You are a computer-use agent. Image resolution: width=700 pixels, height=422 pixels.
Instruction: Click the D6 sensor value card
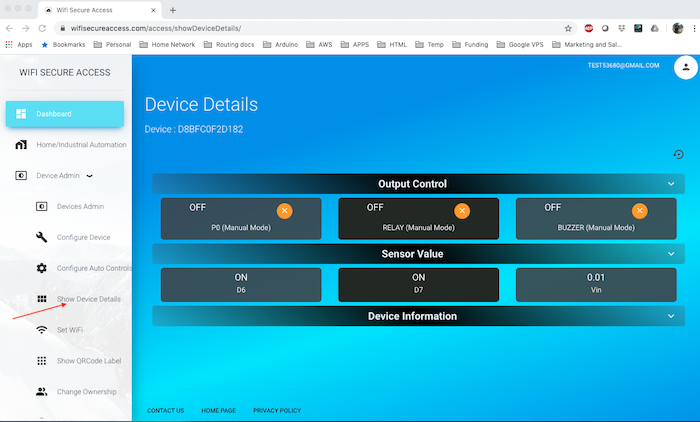[241, 285]
